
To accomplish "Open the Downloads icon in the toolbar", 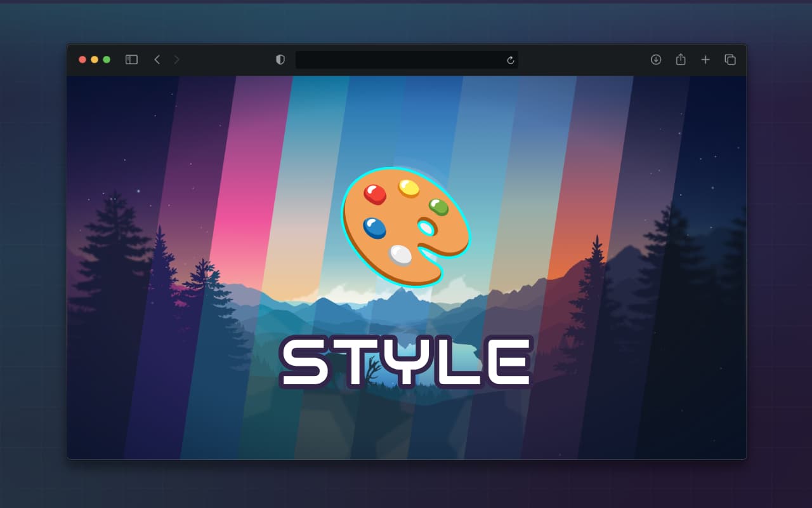I will pyautogui.click(x=656, y=59).
